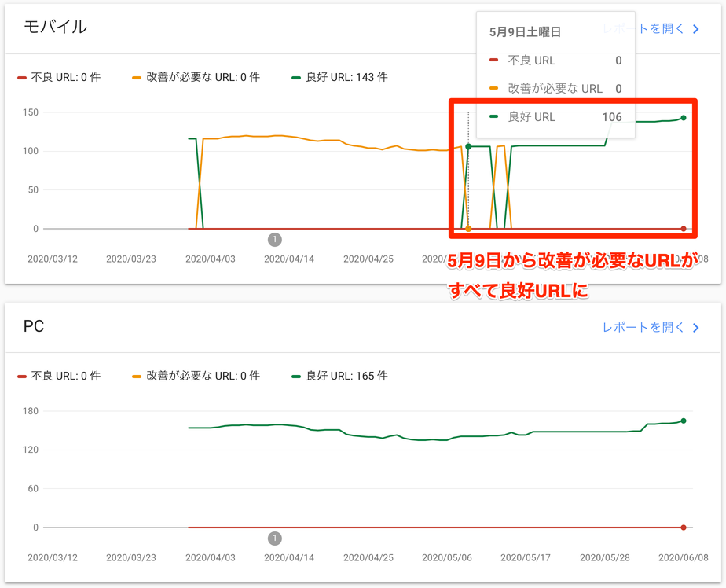Click green end-point dot on Mobile chart

(684, 118)
